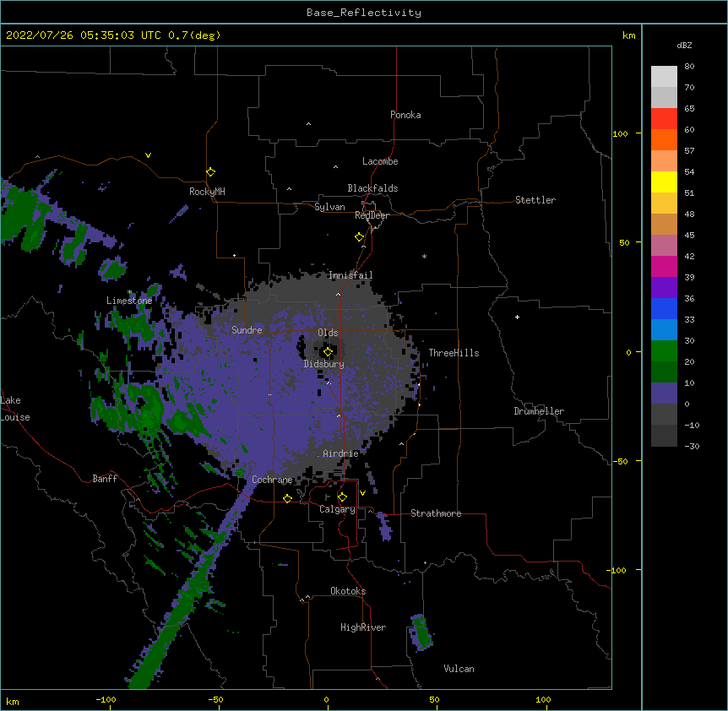Click the ThreeHills town label

(x=454, y=353)
